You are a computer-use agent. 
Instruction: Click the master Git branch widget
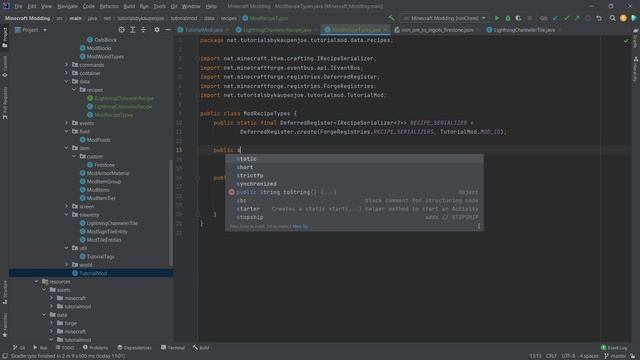pos(614,356)
